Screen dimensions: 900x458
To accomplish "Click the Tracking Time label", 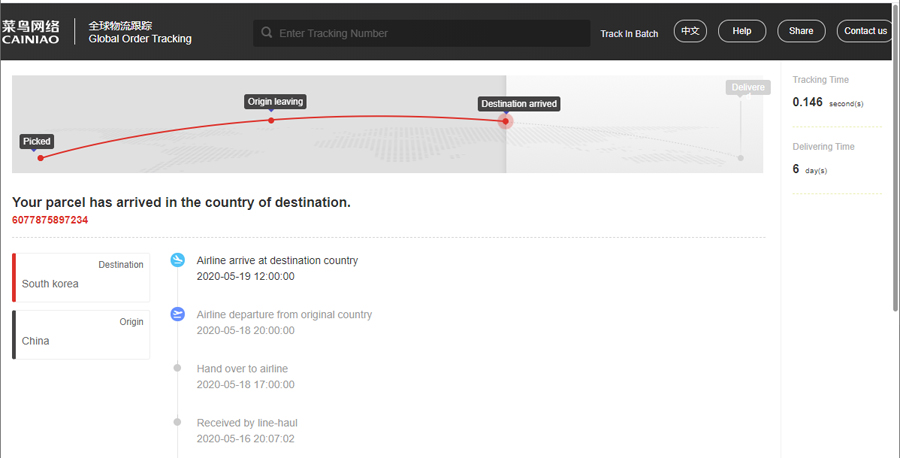I will 820,80.
